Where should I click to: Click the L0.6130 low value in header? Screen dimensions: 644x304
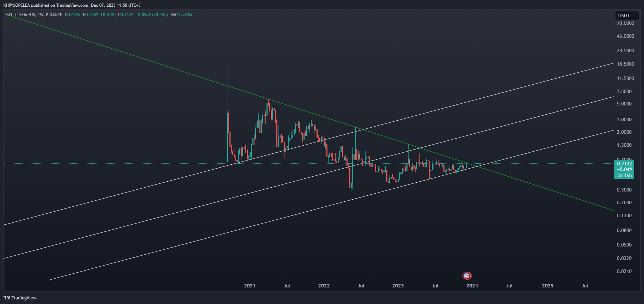(x=108, y=15)
